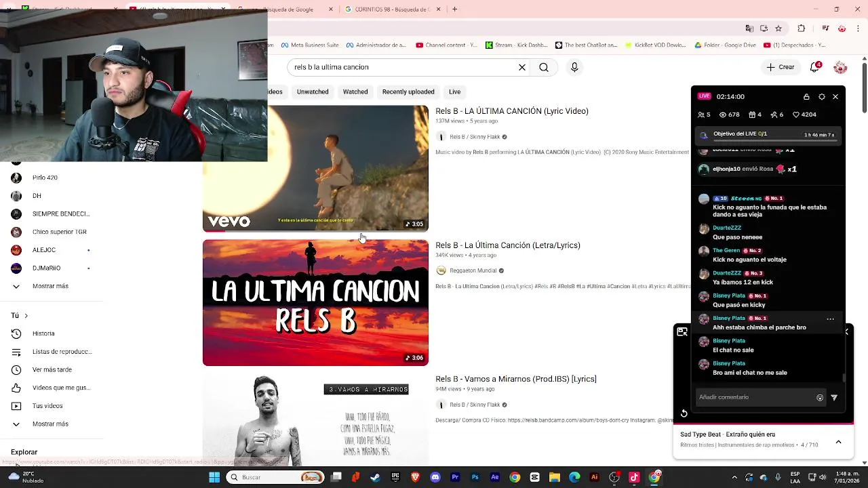Click the taskbar Buscar search box
868x488 pixels.
pos(276,477)
